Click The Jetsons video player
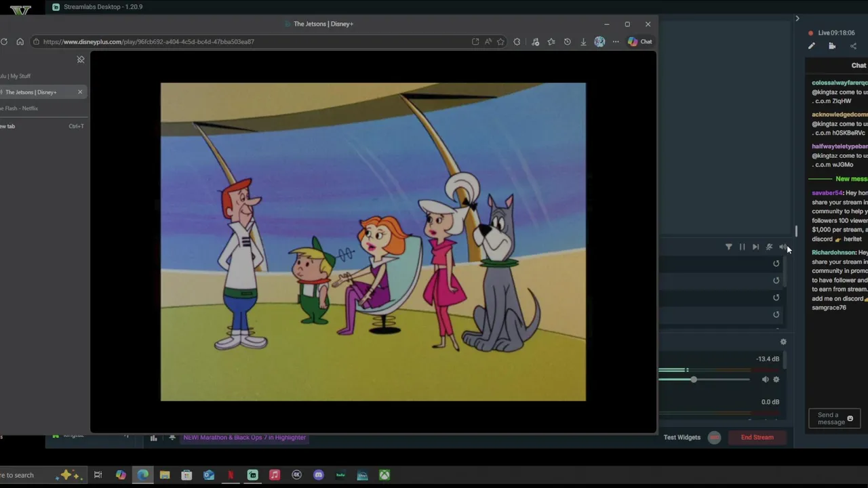Viewport: 868px width, 488px height. [373, 242]
